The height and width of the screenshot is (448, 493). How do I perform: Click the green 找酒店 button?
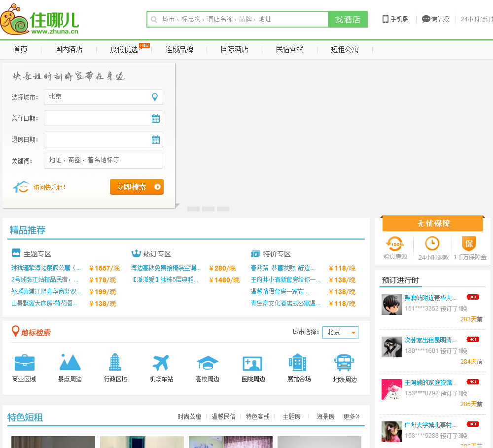(348, 19)
